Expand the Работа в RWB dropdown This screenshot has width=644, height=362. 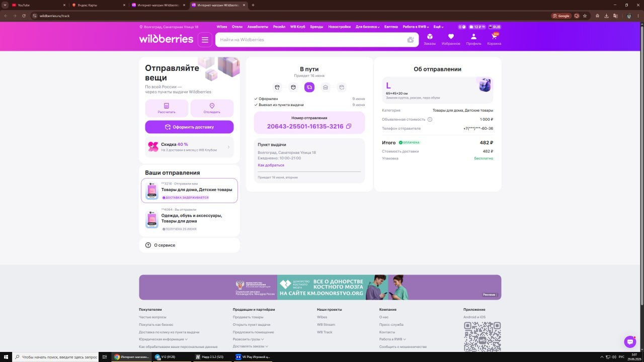416,27
